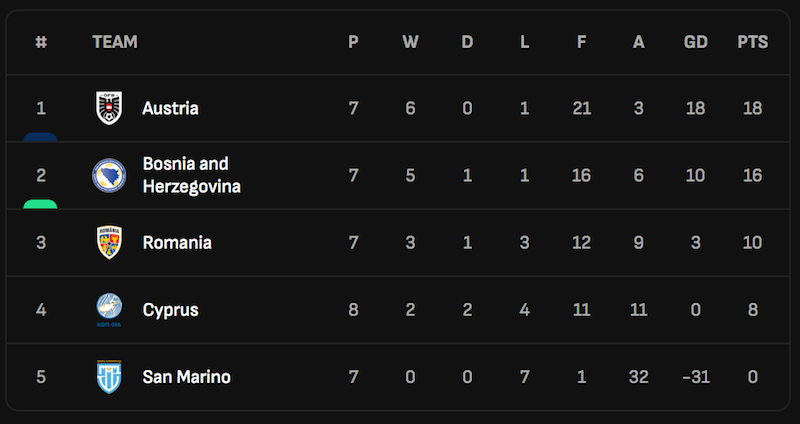
Task: Select the Romania team name
Action: click(177, 243)
